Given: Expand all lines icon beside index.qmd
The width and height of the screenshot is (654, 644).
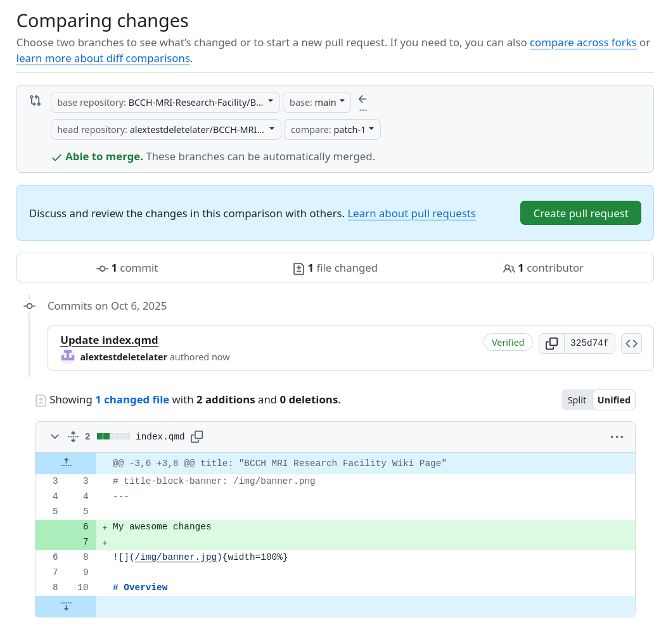Looking at the screenshot, I should click(73, 436).
